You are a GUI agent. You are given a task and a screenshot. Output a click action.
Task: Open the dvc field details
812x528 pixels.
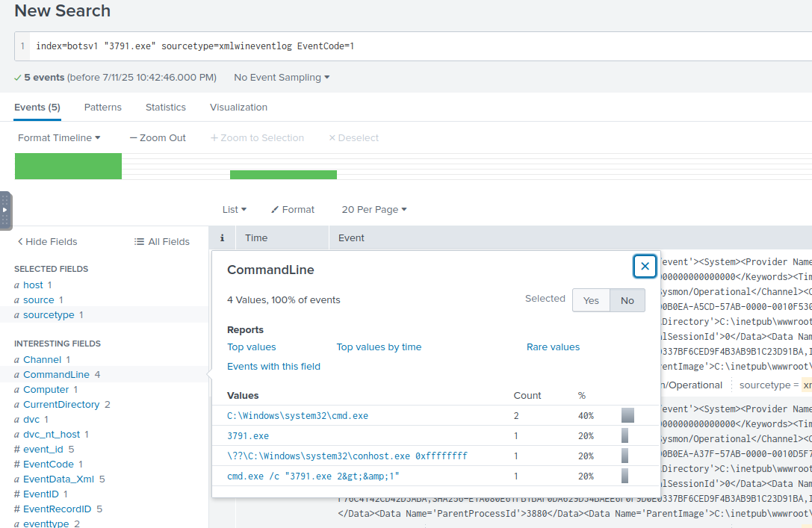[31, 419]
